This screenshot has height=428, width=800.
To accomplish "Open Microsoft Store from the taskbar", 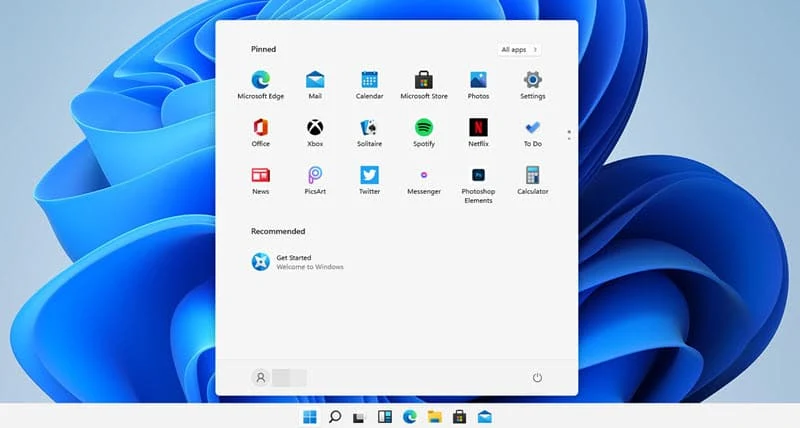I will point(460,417).
